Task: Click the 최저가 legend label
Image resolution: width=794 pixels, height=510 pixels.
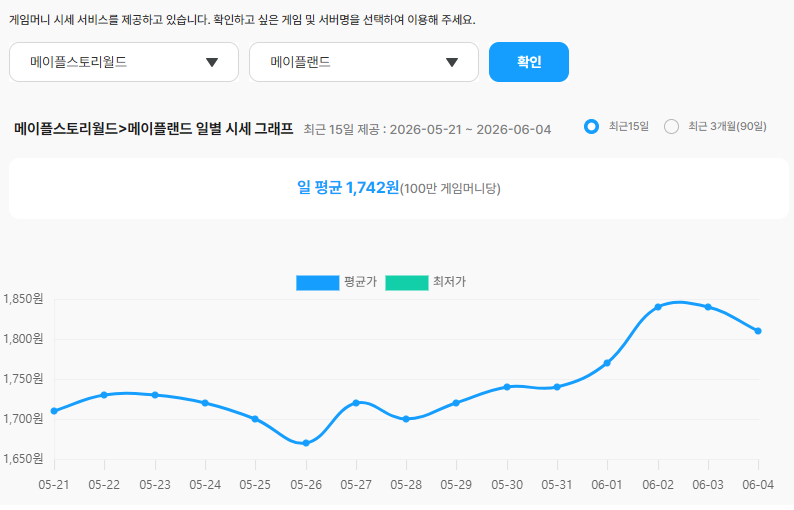Action: [x=449, y=282]
